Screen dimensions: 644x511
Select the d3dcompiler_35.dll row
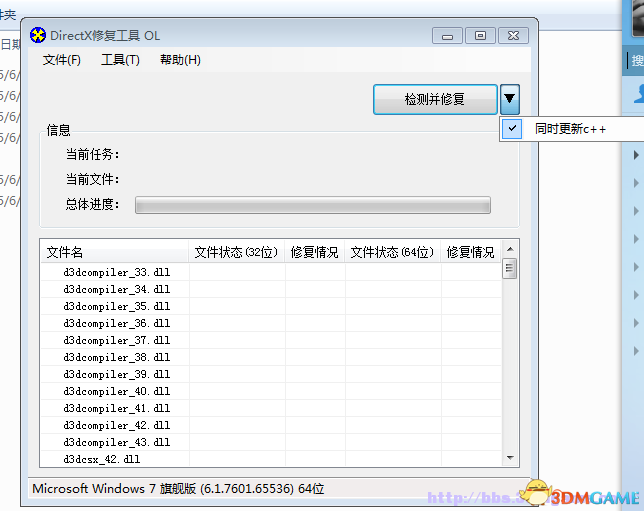[x=271, y=306]
